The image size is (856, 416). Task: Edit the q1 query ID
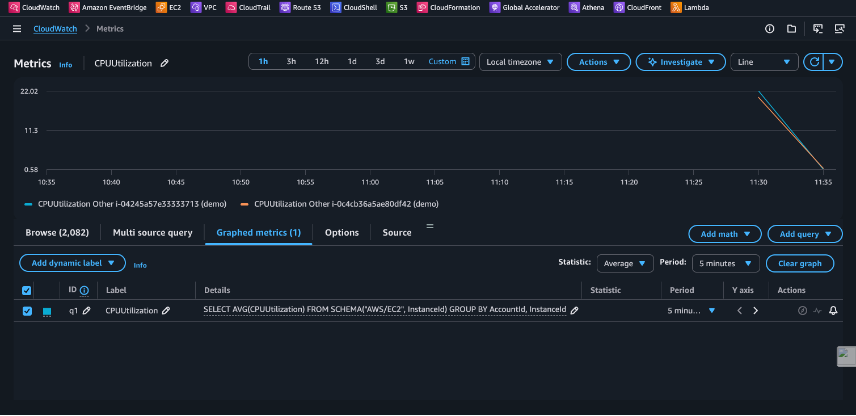(87, 311)
